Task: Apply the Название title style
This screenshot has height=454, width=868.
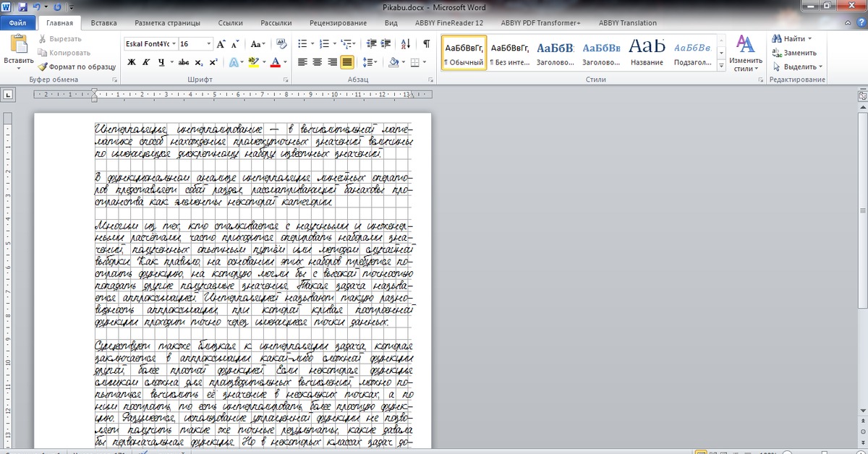Action: 647,53
